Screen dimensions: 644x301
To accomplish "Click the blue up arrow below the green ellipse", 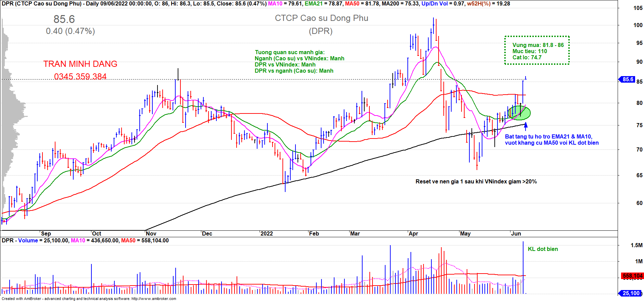I will click(526, 126).
